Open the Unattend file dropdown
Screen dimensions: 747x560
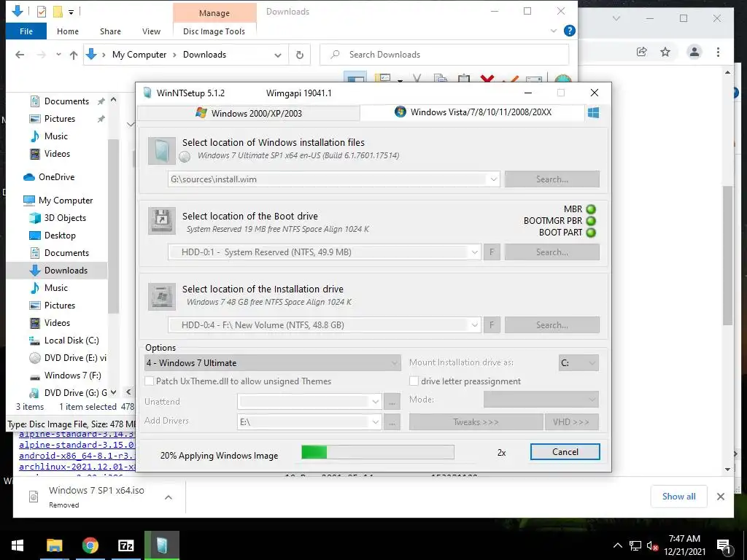coord(376,402)
